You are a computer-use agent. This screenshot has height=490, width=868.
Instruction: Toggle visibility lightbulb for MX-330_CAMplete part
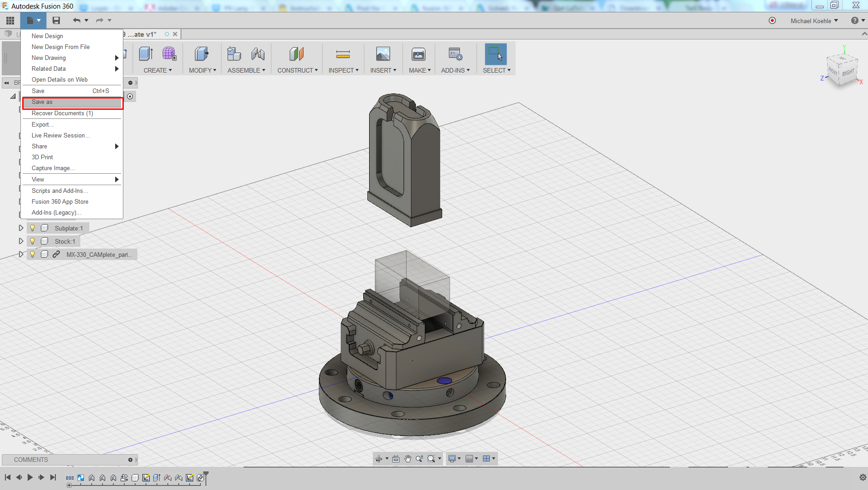coord(33,255)
